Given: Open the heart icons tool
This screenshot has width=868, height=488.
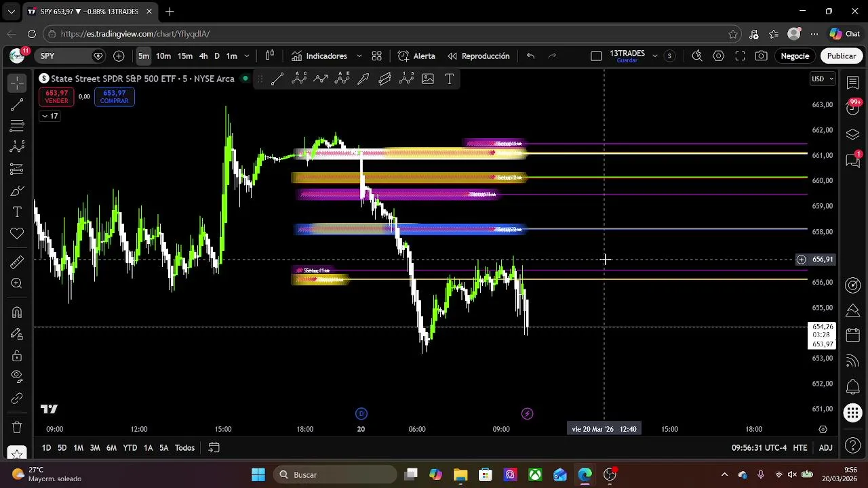Looking at the screenshot, I should click(17, 234).
